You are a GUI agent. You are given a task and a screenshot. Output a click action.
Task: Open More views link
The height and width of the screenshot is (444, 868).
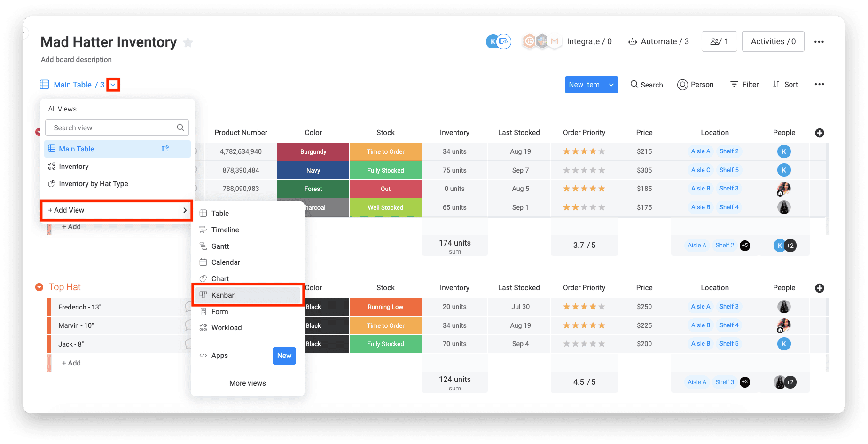pyautogui.click(x=247, y=383)
